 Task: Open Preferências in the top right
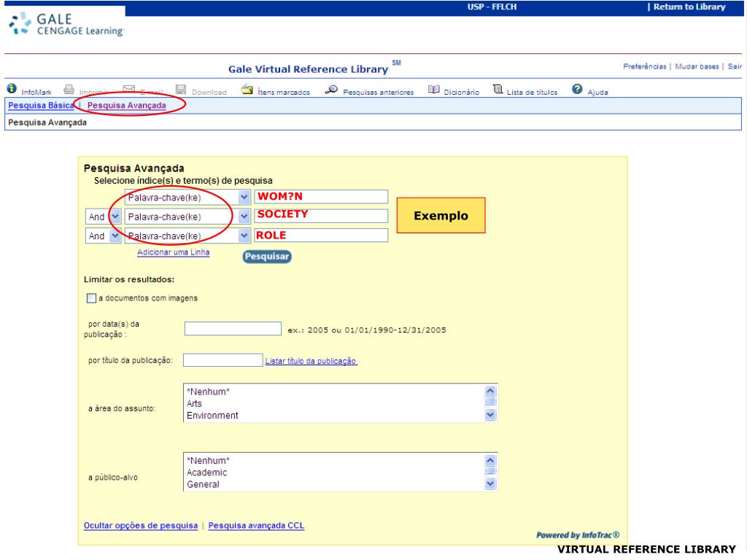coord(645,66)
